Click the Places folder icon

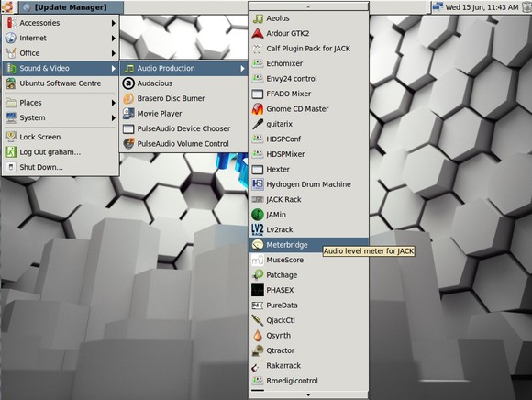tap(11, 103)
